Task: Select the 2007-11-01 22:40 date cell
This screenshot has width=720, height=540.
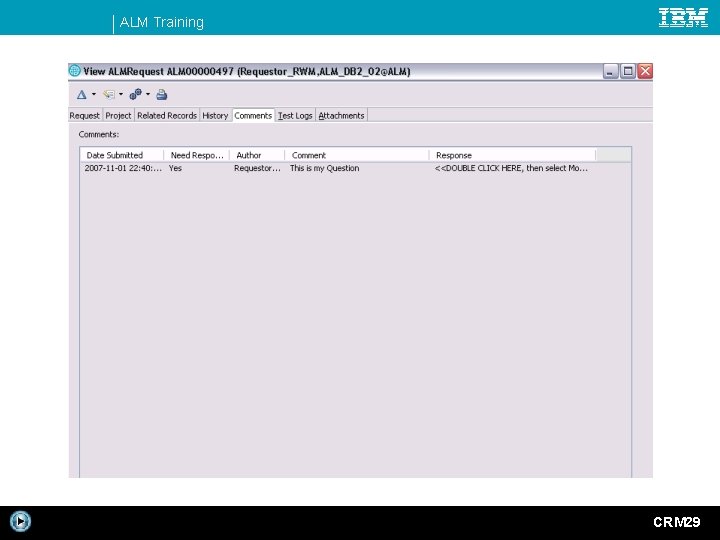Action: click(123, 169)
